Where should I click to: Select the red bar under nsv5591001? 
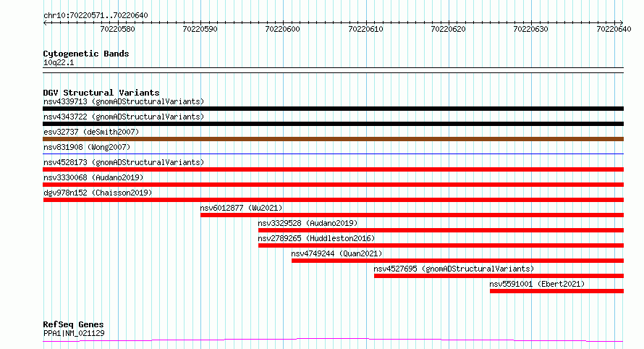pos(557,291)
